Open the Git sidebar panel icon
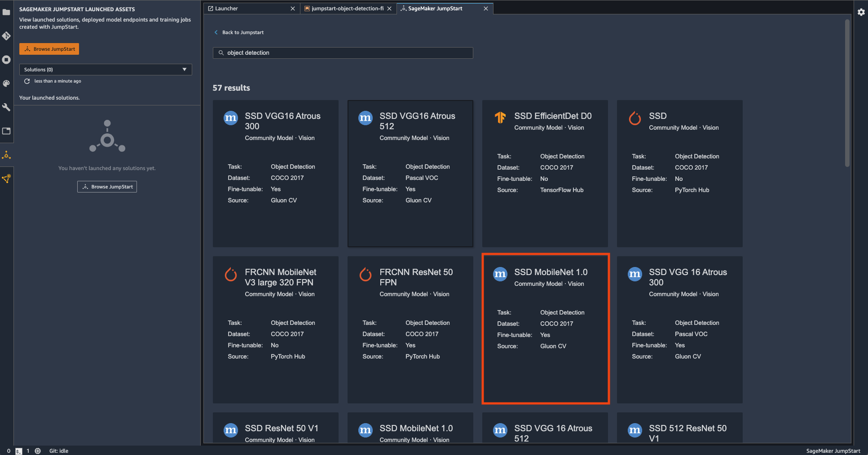The image size is (868, 455). tap(6, 36)
